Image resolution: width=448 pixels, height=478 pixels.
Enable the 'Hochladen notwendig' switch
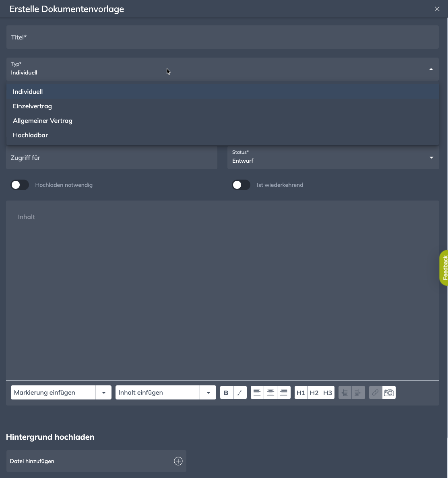pos(20,185)
